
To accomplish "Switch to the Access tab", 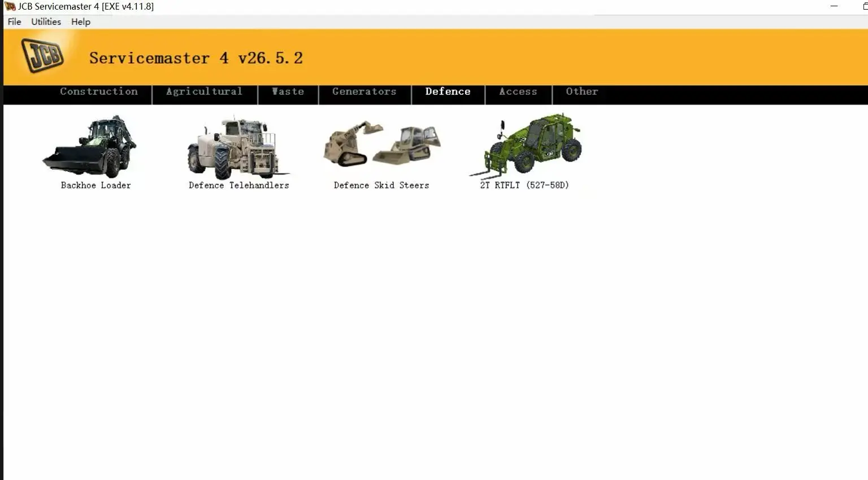I will [518, 91].
